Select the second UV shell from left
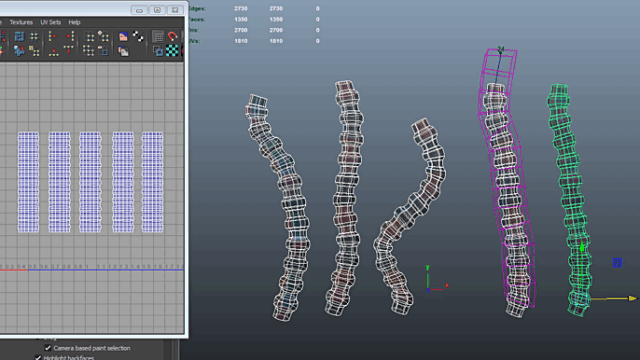640x360 pixels. click(x=59, y=182)
